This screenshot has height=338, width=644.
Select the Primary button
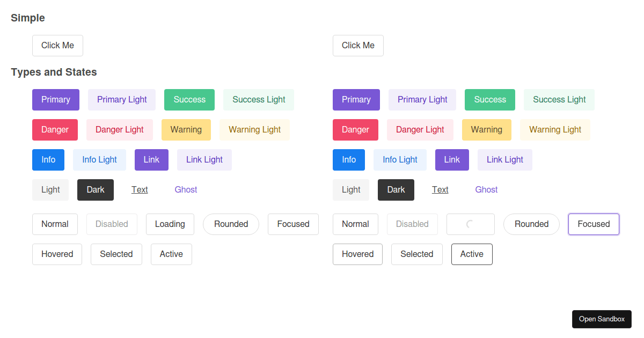(x=55, y=99)
